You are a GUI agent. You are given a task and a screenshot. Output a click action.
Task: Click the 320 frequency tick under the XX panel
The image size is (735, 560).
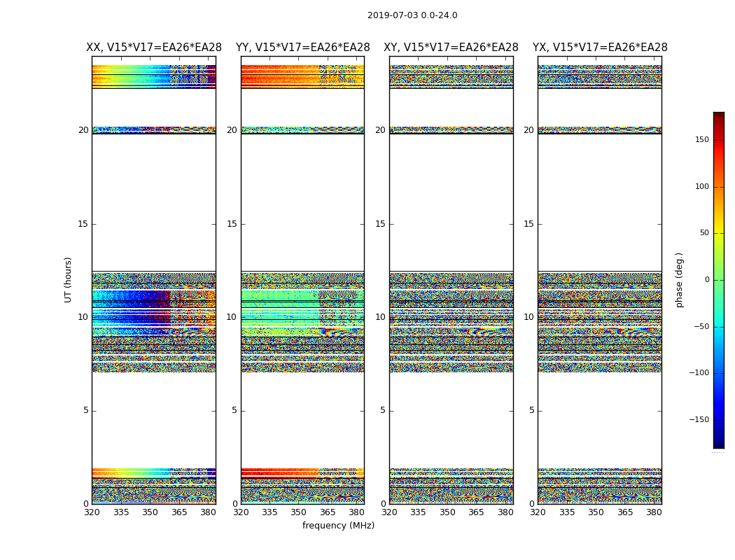[92, 512]
